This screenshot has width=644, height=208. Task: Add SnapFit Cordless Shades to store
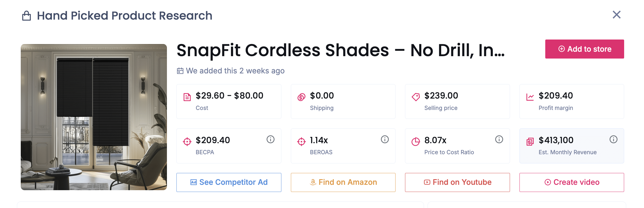584,49
